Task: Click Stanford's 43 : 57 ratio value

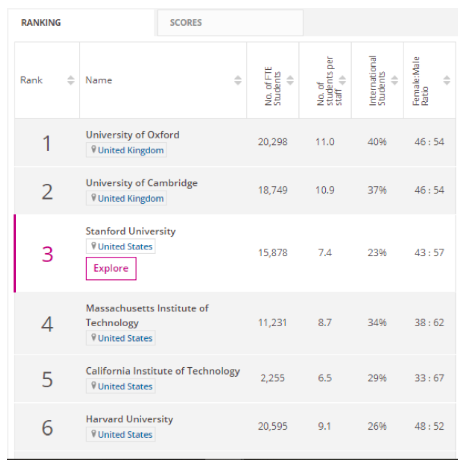Action: pos(429,253)
